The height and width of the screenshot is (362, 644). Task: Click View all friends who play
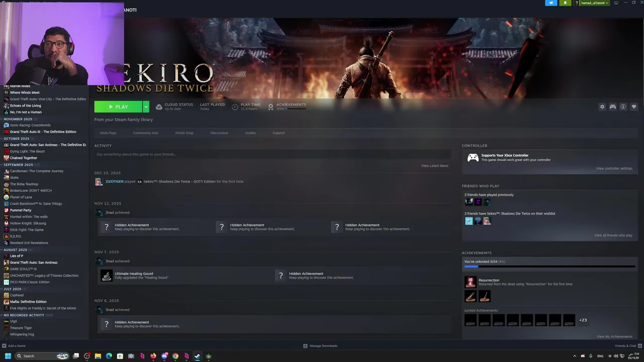(x=613, y=235)
